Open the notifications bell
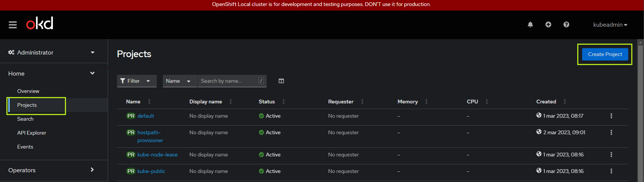The image size is (644, 182). point(530,24)
